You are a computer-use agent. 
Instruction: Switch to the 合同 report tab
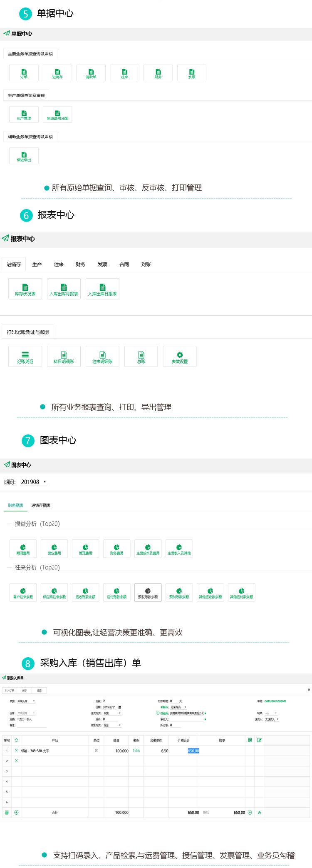(x=124, y=264)
